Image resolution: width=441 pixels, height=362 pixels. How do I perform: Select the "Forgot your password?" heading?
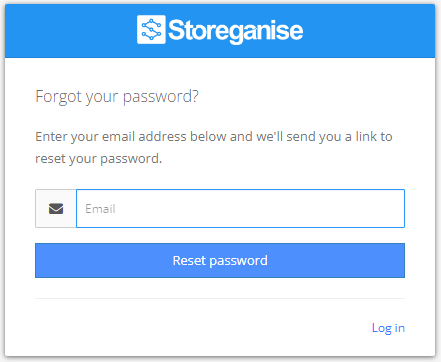point(117,97)
